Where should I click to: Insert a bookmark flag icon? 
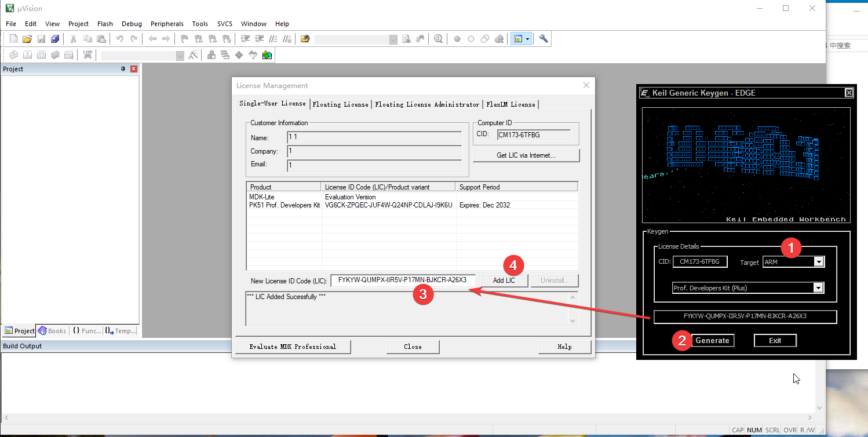tap(184, 39)
